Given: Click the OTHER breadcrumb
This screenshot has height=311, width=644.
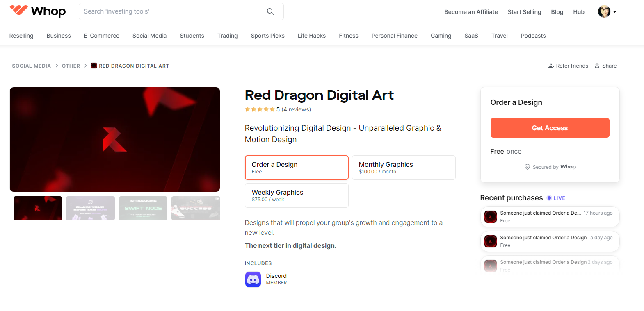Looking at the screenshot, I should click(71, 66).
